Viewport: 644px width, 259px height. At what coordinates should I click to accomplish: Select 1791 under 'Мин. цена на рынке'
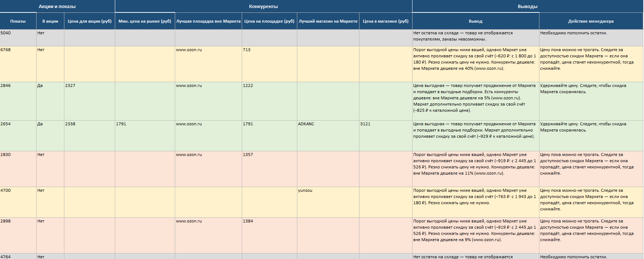pyautogui.click(x=145, y=136)
